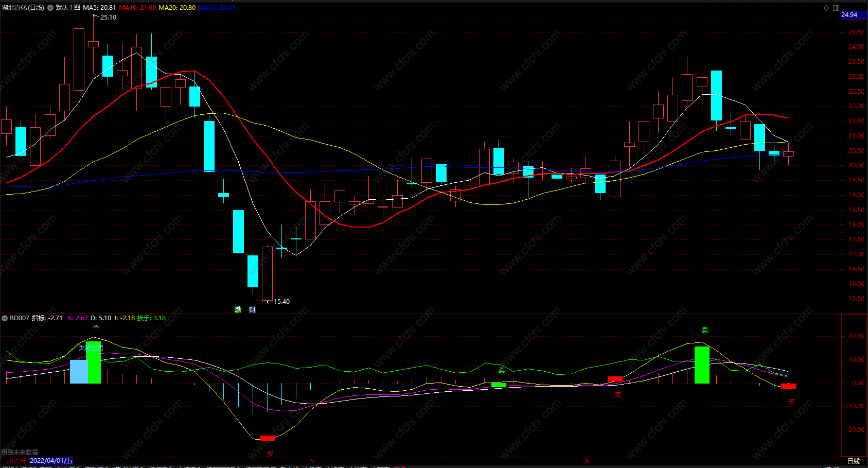Click the light-blue bar beside 大笔出货
The width and height of the screenshot is (868, 468).
[79, 372]
